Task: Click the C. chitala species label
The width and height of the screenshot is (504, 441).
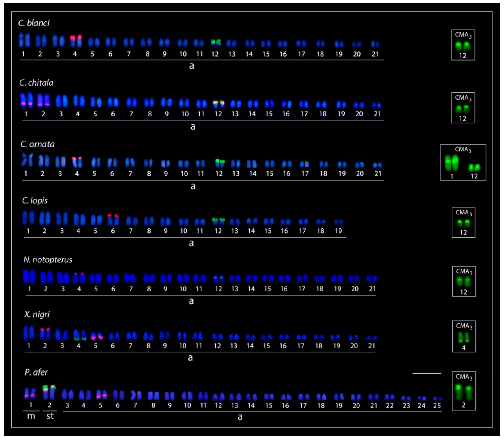Action: 36,83
